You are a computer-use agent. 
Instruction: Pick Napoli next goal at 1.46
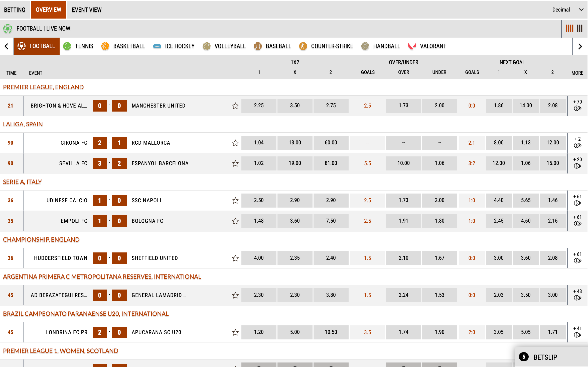553,200
